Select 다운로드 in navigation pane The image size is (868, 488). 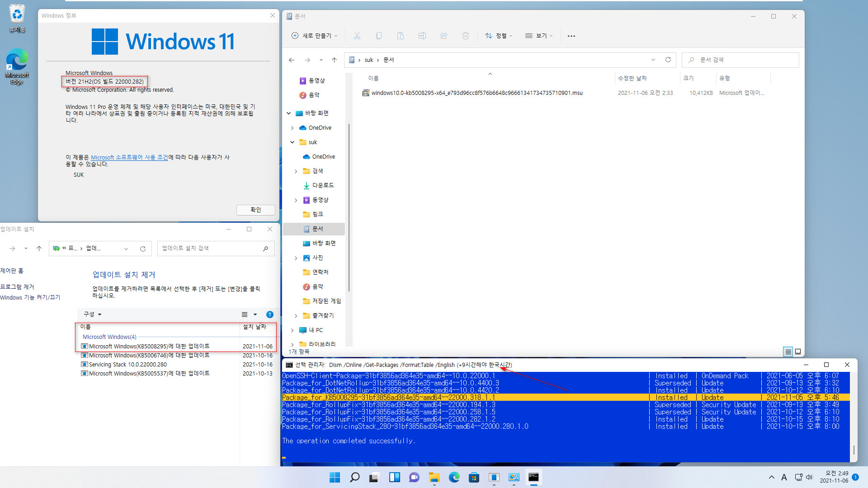click(x=318, y=186)
